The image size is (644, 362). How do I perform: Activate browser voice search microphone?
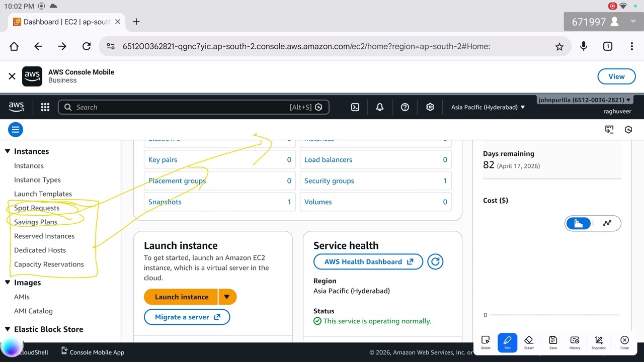click(x=584, y=46)
